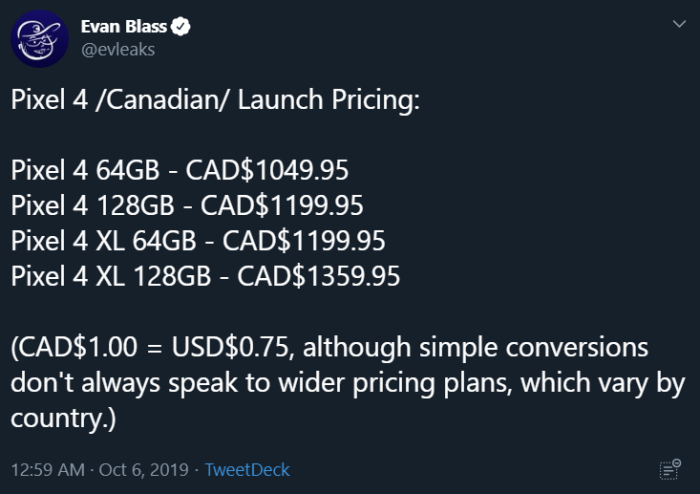Click the thread icon below the tweet
Screen dimensions: 700x494
pos(669,468)
